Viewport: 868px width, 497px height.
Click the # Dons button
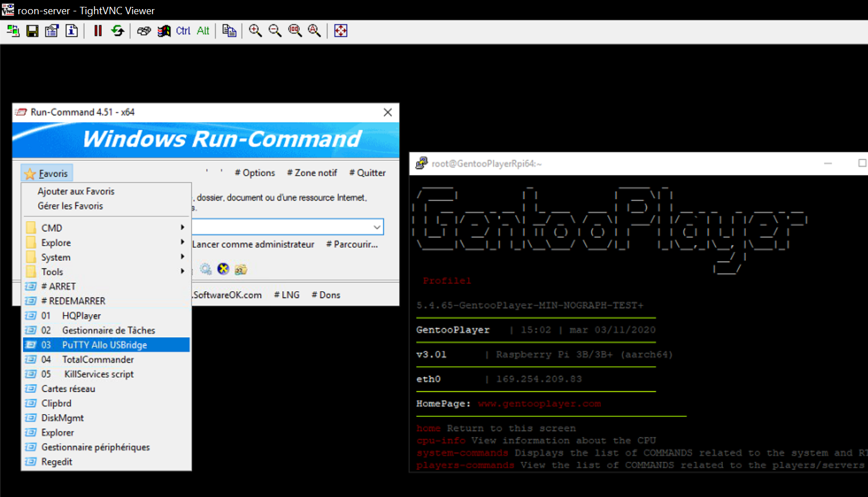coord(326,295)
